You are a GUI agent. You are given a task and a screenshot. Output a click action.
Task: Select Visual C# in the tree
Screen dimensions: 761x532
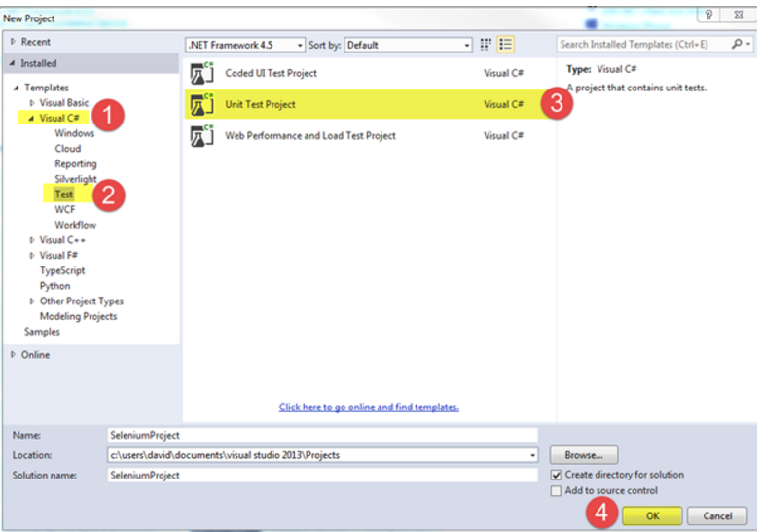pos(59,119)
